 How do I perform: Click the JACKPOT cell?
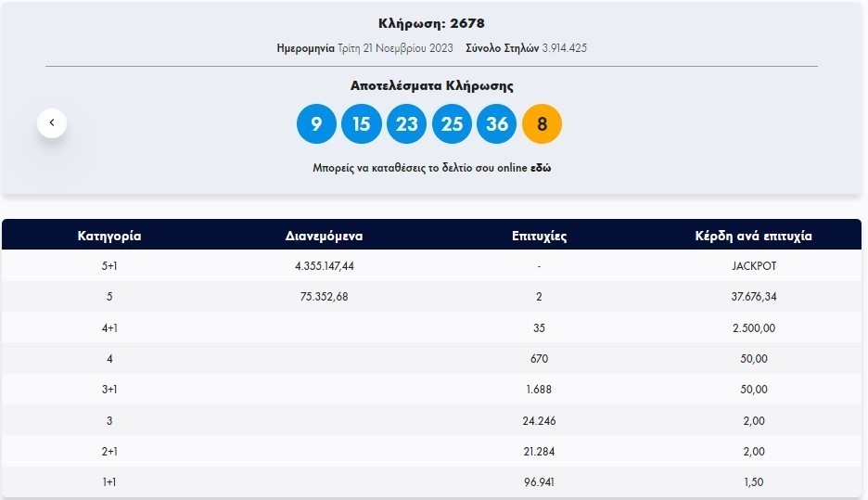point(753,266)
